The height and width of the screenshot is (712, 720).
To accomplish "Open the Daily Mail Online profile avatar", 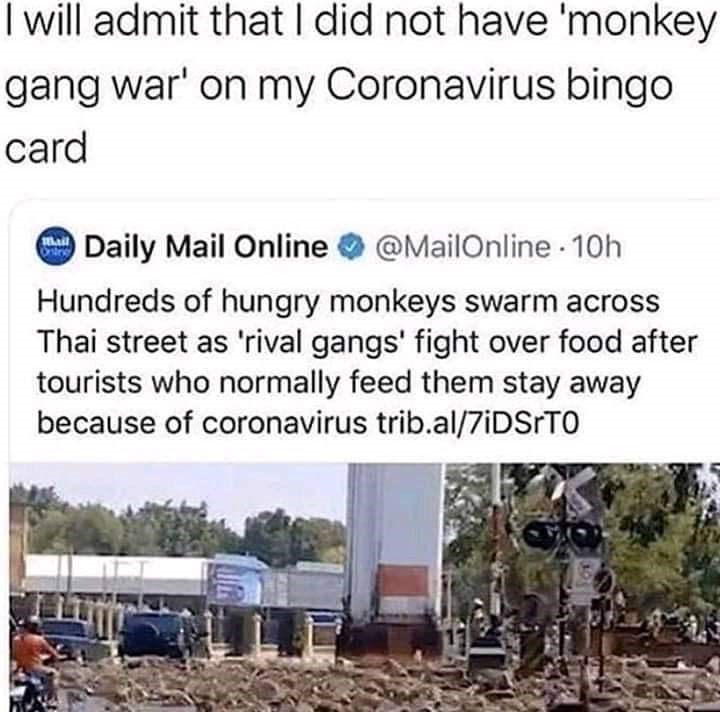I will (x=55, y=247).
